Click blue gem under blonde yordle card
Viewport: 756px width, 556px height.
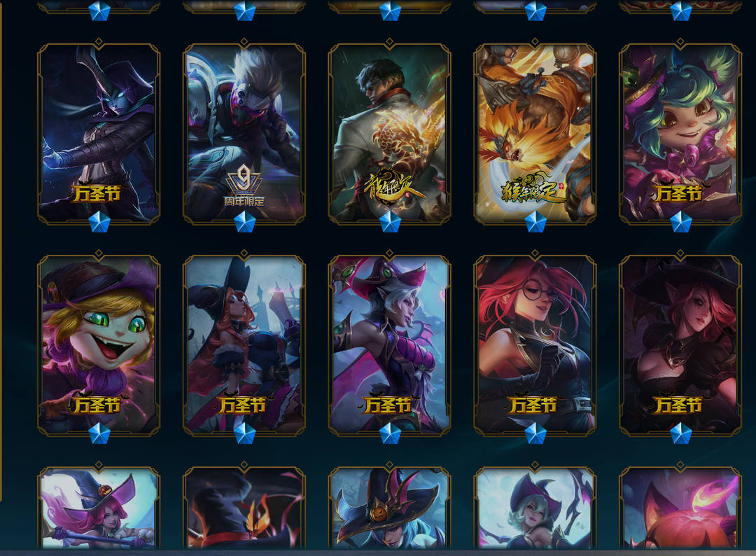click(x=99, y=433)
